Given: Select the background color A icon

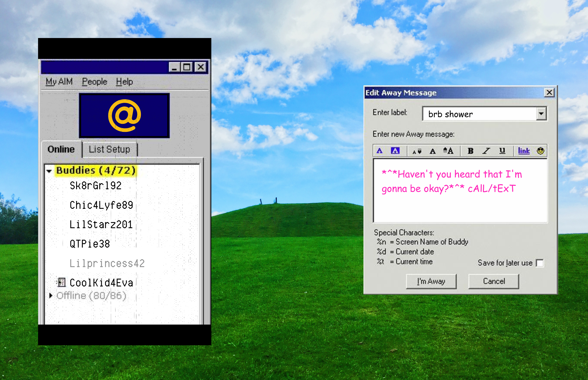Looking at the screenshot, I should coord(395,151).
